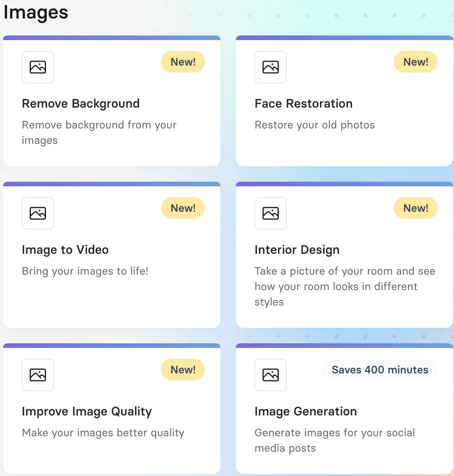Viewport: 454px width, 476px height.
Task: Click 'Restore your old photos' description
Action: pyautogui.click(x=315, y=125)
